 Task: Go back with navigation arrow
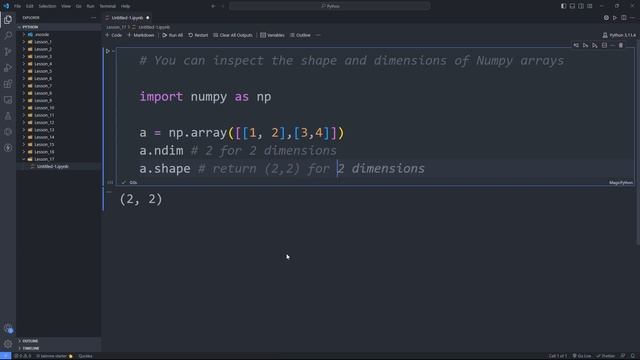click(213, 6)
